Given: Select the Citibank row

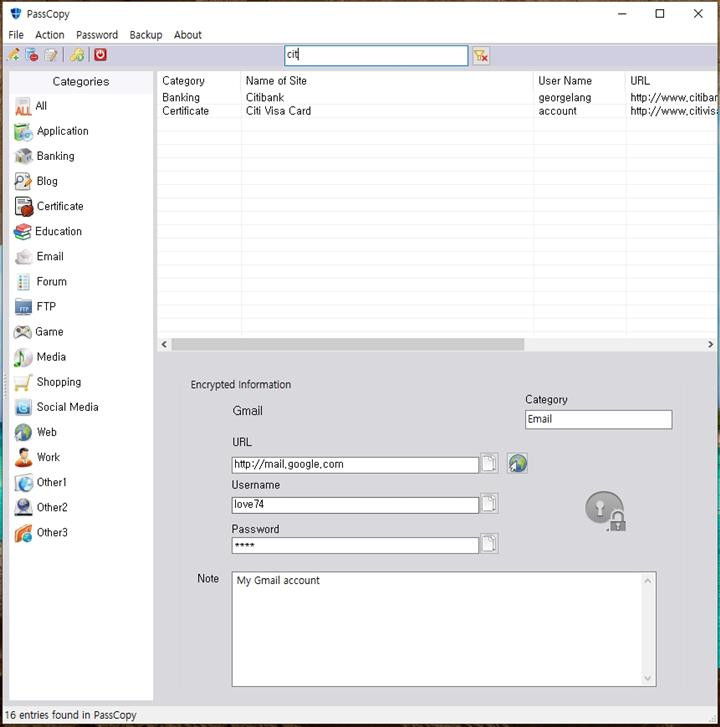Looking at the screenshot, I should (437, 97).
